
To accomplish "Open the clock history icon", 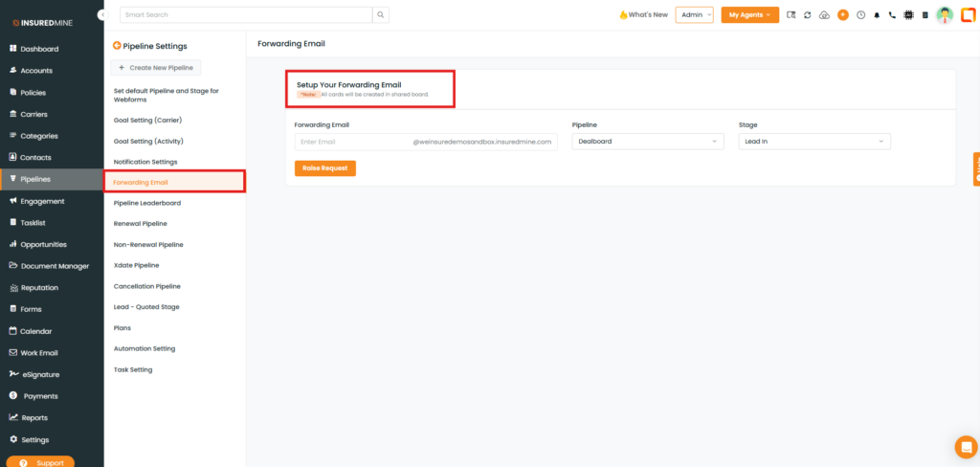I will (860, 15).
